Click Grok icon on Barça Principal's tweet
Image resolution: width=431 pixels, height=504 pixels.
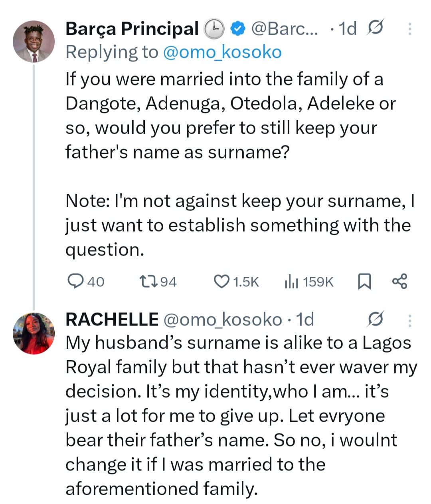(375, 28)
